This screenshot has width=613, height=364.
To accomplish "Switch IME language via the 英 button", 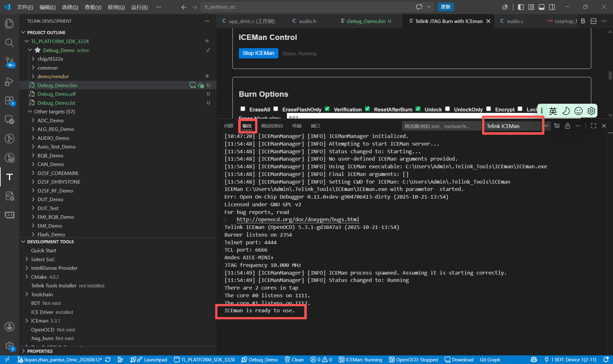I will click(x=553, y=111).
